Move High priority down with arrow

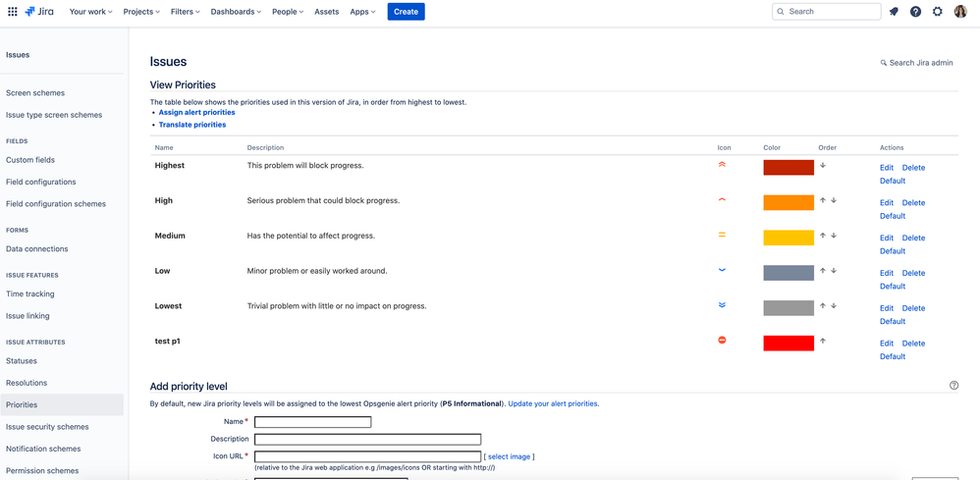point(834,200)
